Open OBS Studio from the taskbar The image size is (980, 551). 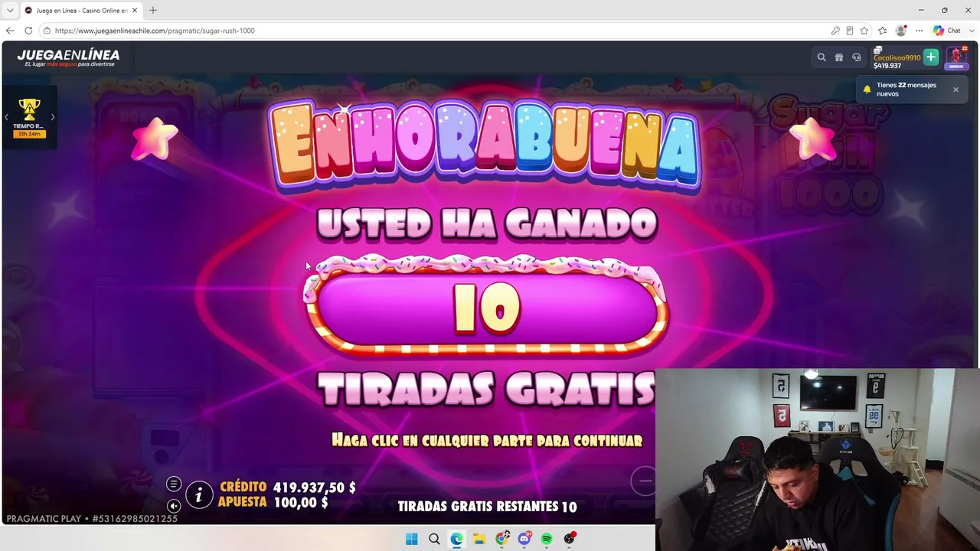[569, 539]
